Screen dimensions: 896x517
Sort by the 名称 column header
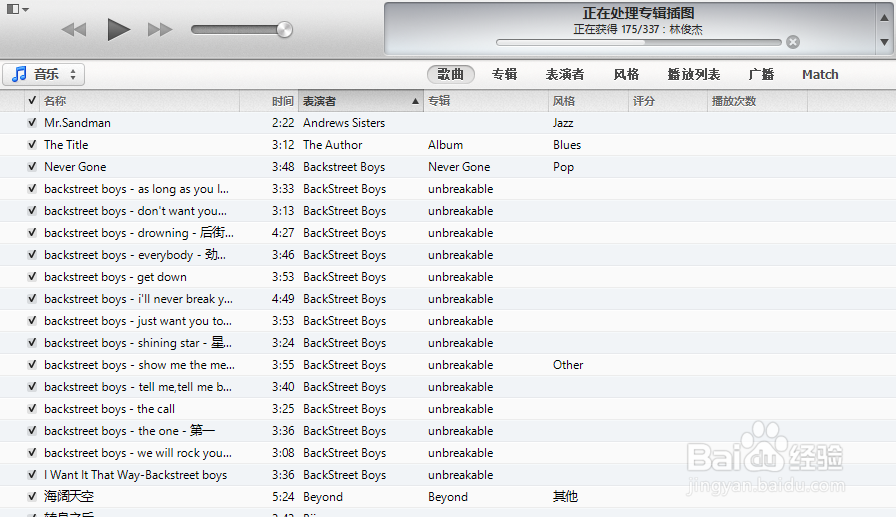(x=139, y=101)
